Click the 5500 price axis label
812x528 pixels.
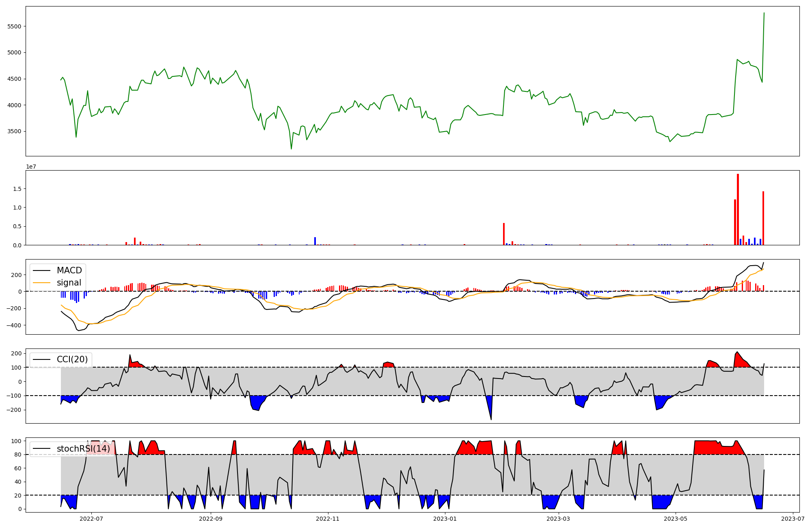(15, 26)
